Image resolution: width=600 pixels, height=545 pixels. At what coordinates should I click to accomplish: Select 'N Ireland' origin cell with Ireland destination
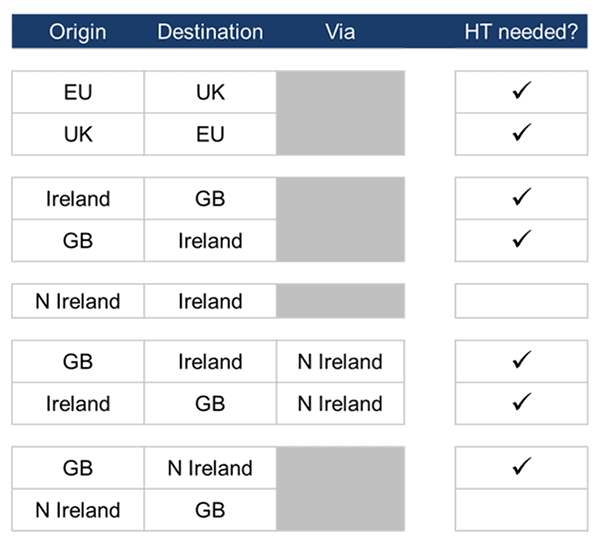(78, 301)
